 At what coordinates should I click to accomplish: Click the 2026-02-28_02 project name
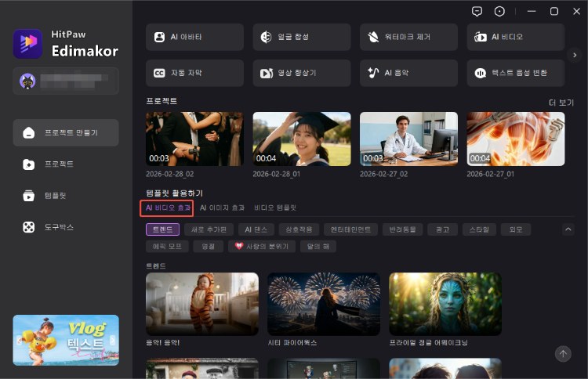(170, 174)
